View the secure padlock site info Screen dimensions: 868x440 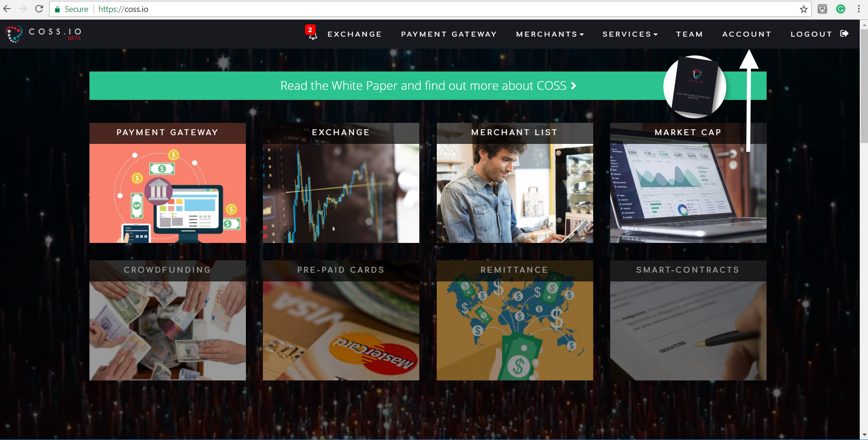pos(57,9)
